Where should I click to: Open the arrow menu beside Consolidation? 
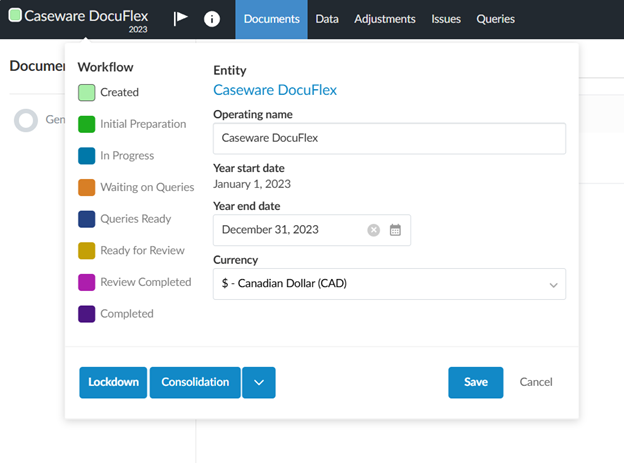[x=258, y=382]
